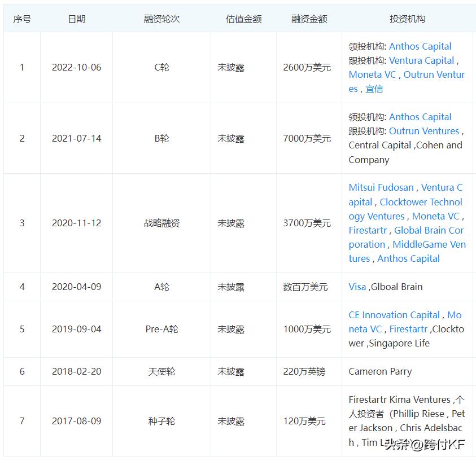Open the Visa investor link in row 4
This screenshot has height=461, width=476.
coord(357,287)
